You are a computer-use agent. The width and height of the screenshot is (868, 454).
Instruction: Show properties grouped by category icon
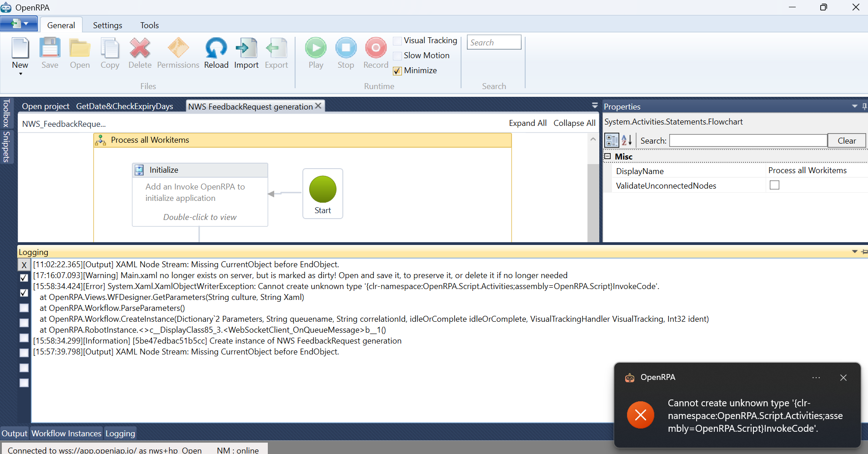pyautogui.click(x=612, y=140)
